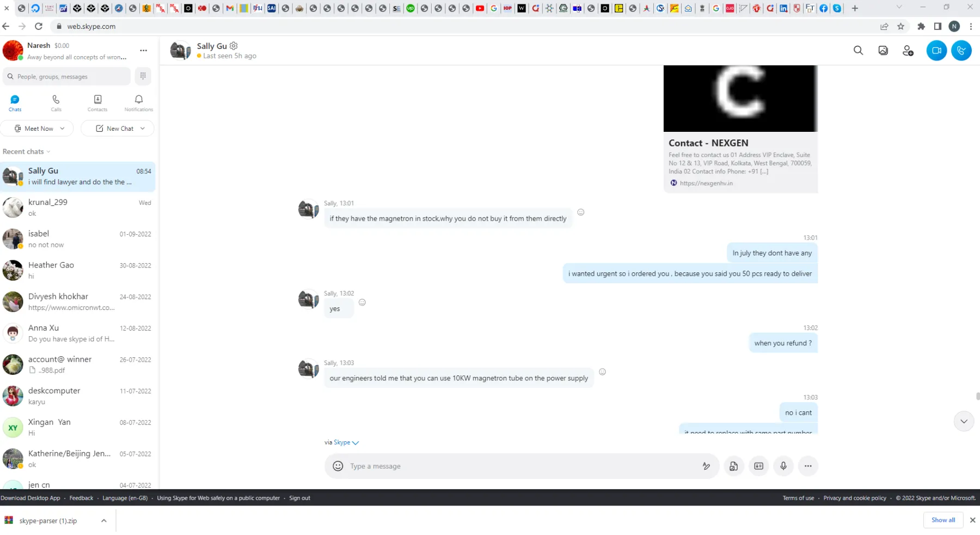Open the krunal_299 conversation

(x=78, y=208)
